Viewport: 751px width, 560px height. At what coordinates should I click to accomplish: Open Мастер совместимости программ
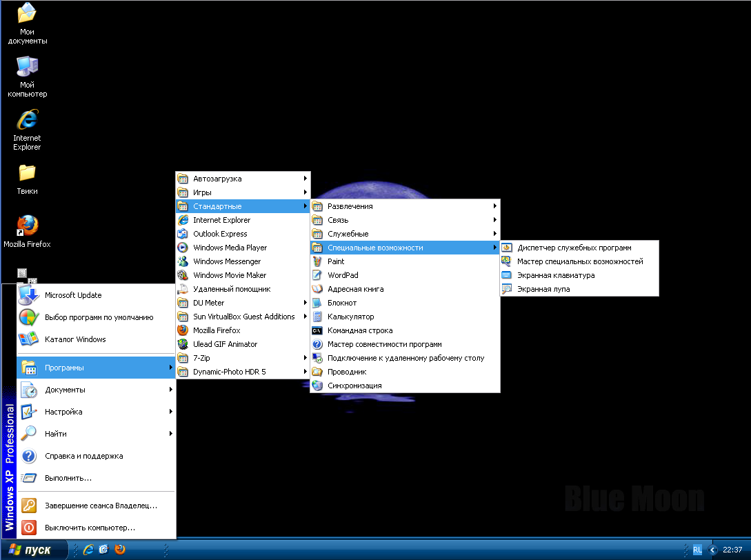[405, 344]
